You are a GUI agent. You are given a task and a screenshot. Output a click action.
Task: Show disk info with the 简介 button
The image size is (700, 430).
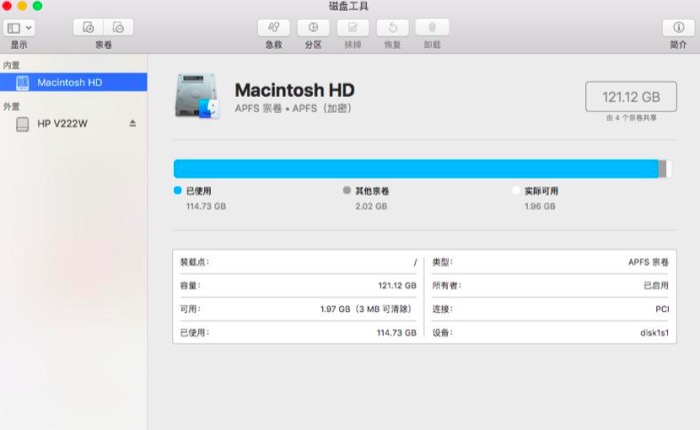pos(678,28)
